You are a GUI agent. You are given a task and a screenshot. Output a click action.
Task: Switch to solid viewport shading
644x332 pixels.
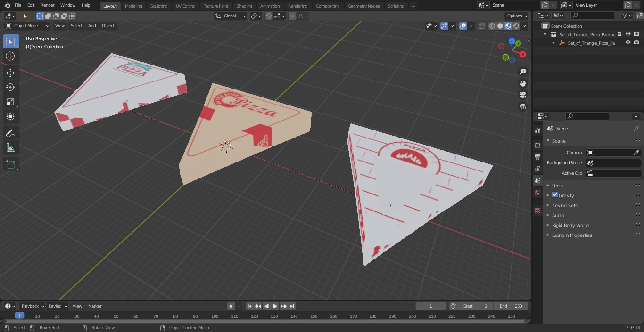click(x=500, y=26)
